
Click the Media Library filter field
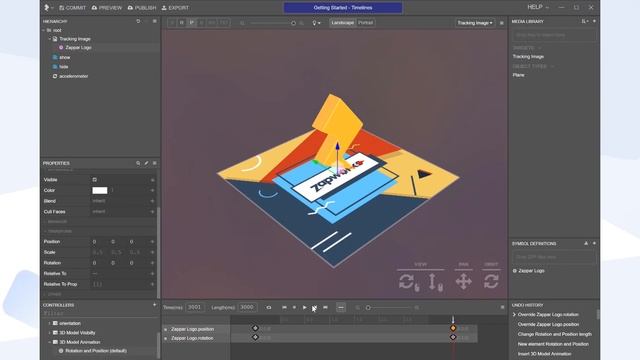point(554,36)
